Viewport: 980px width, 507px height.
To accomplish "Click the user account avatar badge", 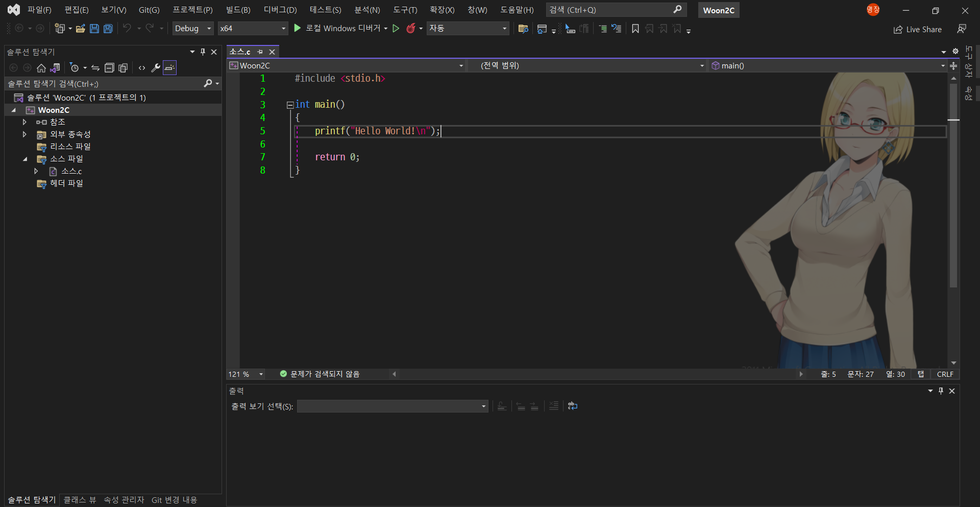I will tap(873, 10).
